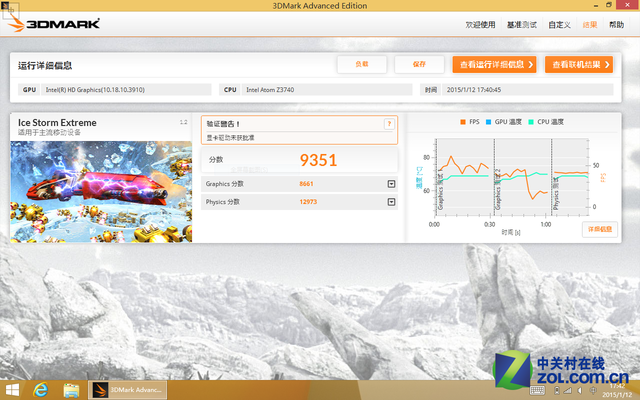Close the 3DMark window

[628, 5]
